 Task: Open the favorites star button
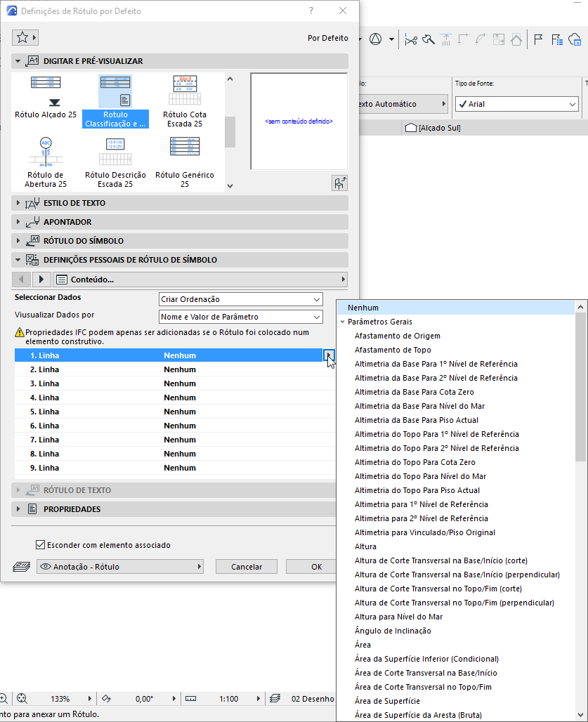(25, 37)
